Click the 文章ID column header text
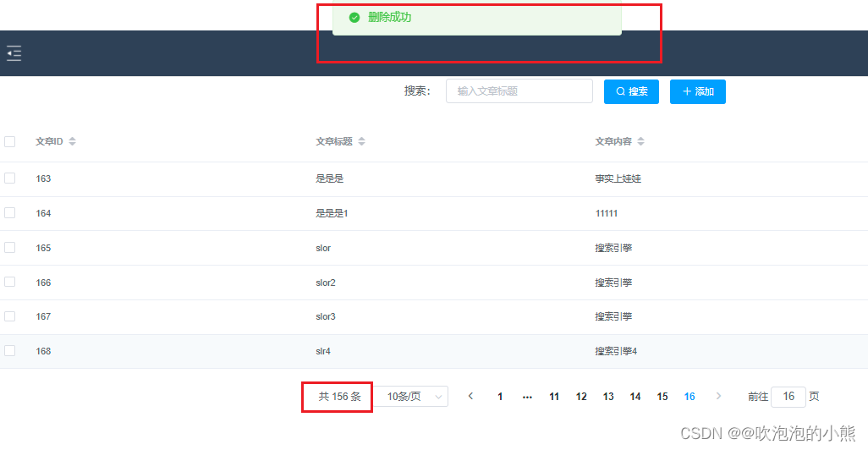Viewport: 868px width, 450px height. tap(49, 142)
